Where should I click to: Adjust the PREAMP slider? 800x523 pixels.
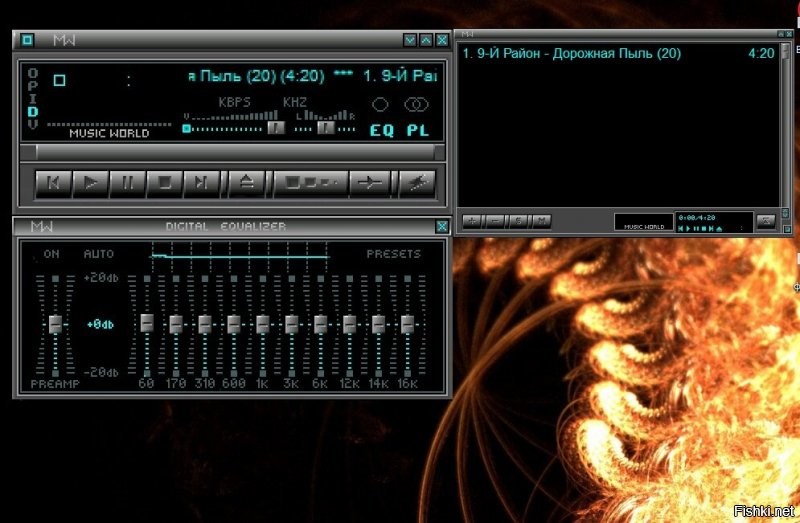click(x=55, y=325)
